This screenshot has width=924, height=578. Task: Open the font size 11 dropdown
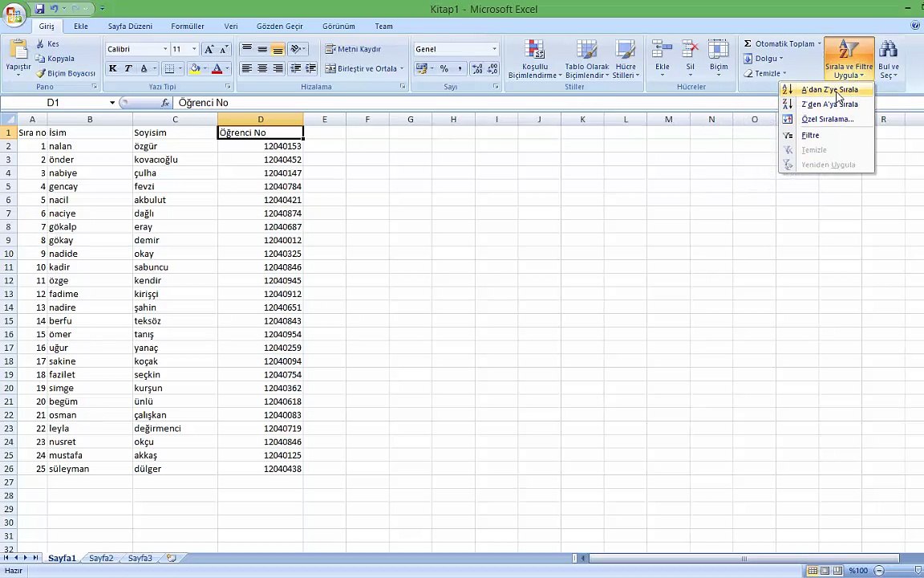click(194, 49)
